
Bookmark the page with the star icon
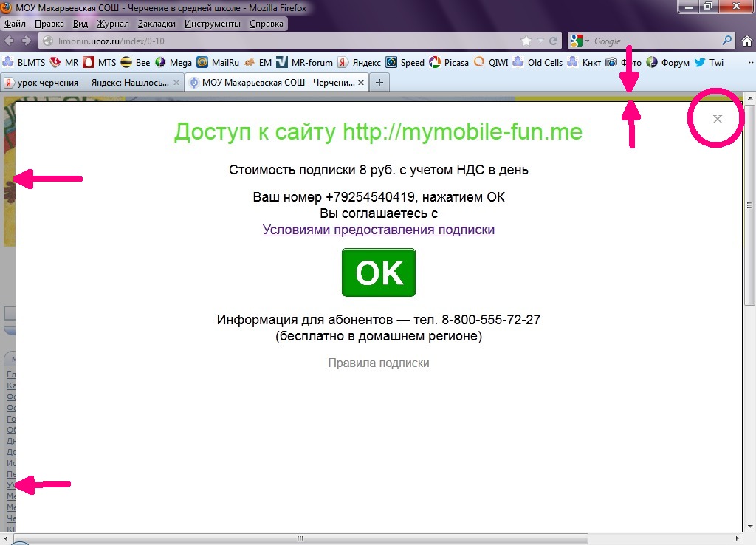[x=526, y=41]
